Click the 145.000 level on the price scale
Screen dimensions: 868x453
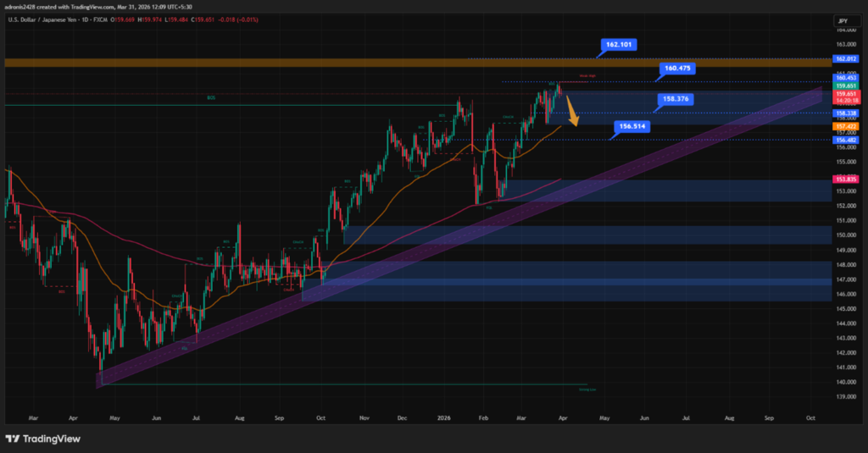(x=847, y=309)
